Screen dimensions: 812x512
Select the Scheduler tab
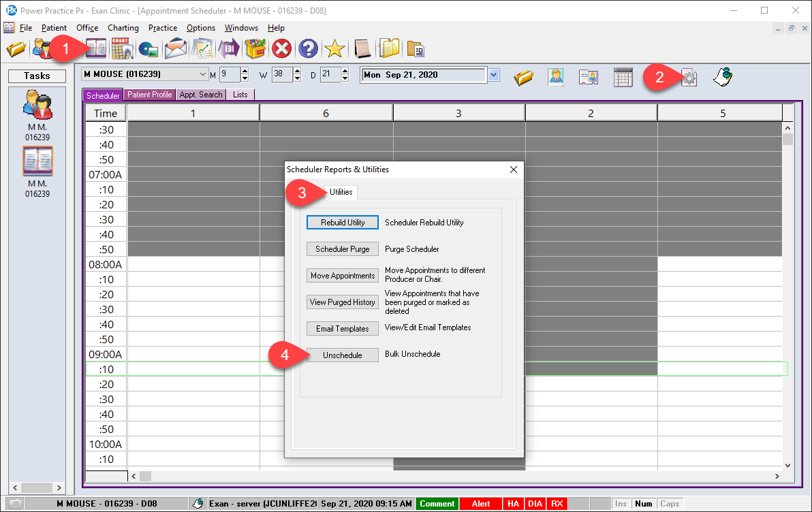[x=103, y=95]
